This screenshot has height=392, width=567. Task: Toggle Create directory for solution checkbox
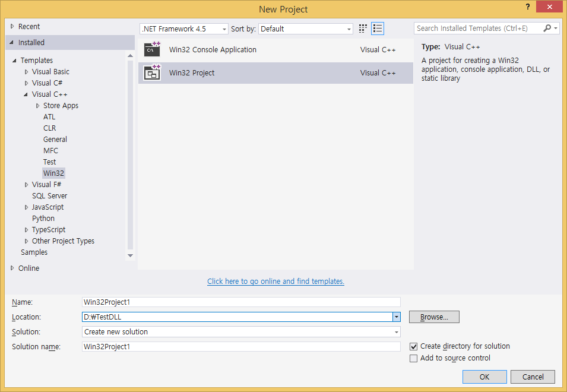(x=414, y=346)
